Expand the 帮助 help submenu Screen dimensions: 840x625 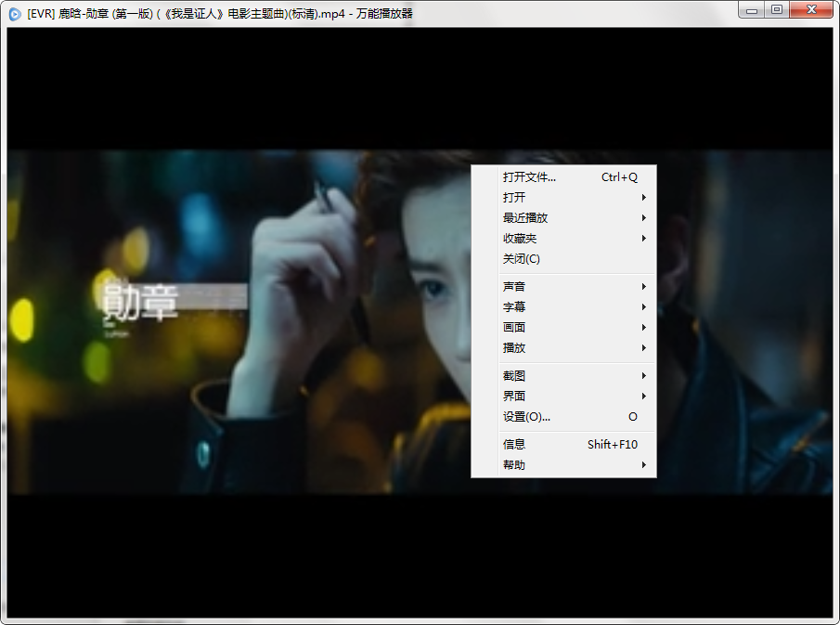click(x=511, y=464)
